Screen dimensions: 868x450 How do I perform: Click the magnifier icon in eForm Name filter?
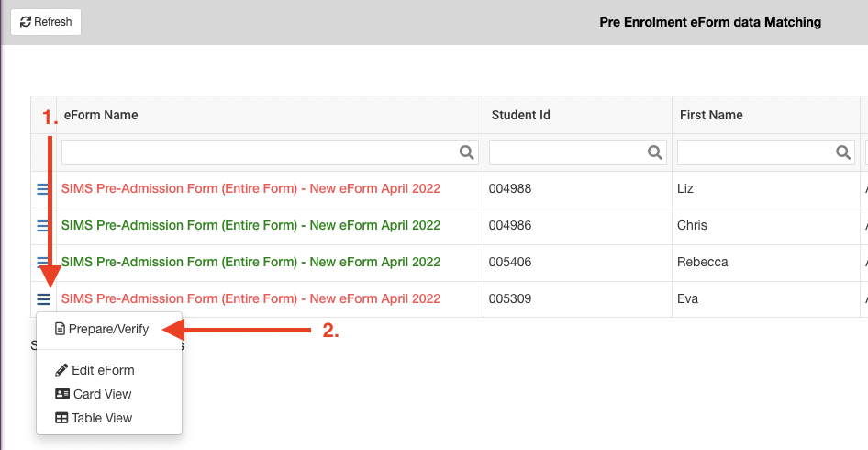point(467,152)
